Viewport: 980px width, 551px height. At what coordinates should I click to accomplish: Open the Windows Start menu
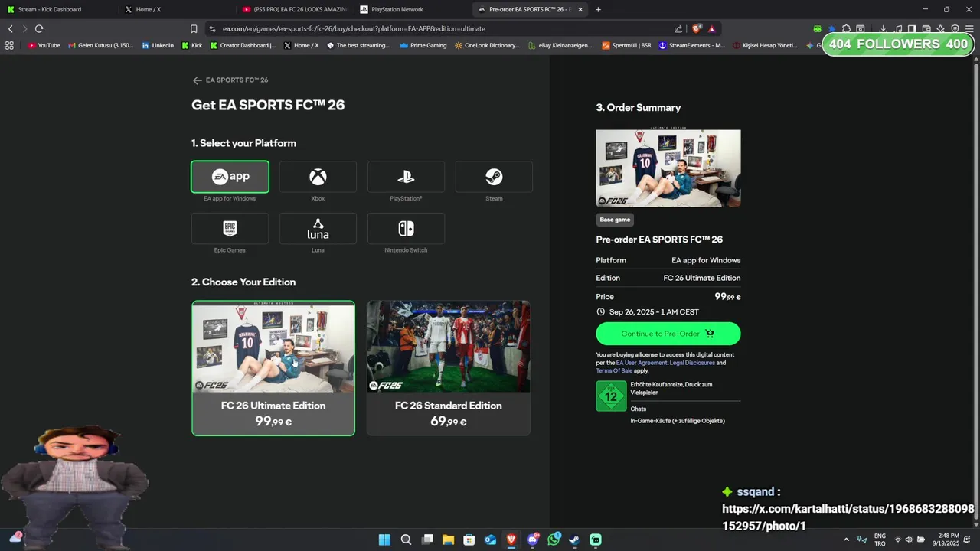(x=384, y=540)
